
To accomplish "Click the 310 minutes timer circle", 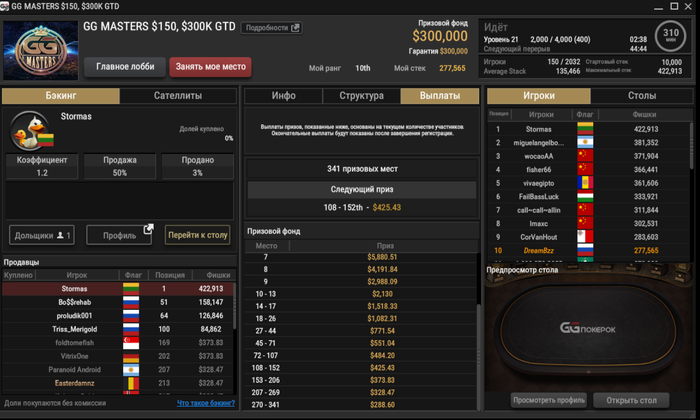I will [670, 35].
